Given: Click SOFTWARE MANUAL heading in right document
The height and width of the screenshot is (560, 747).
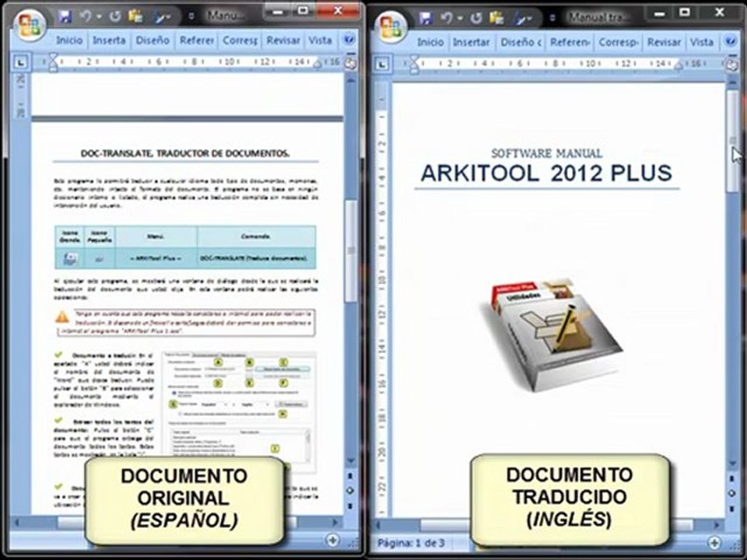Looking at the screenshot, I should click(546, 153).
